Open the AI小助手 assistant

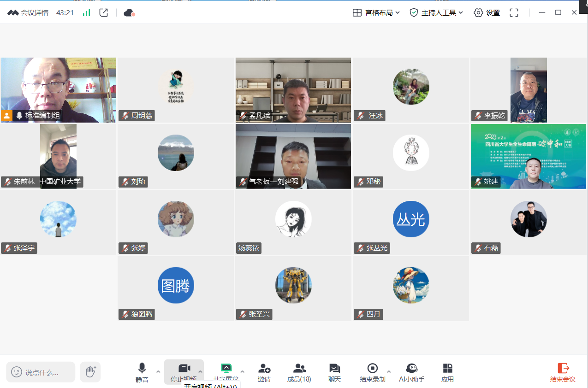click(x=411, y=372)
